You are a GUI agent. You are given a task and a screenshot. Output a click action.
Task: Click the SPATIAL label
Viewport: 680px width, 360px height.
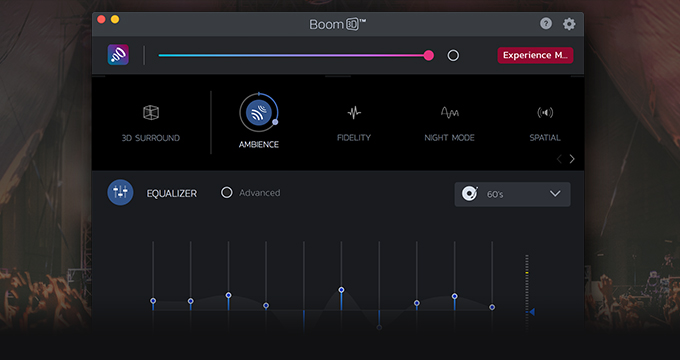point(545,137)
